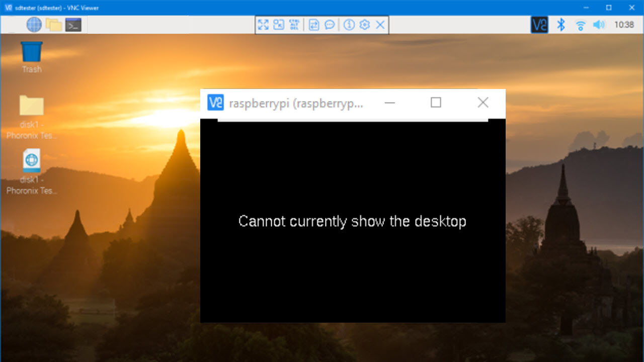Select the relative pointer toolbar icon
The width and height of the screenshot is (644, 362).
click(x=278, y=25)
